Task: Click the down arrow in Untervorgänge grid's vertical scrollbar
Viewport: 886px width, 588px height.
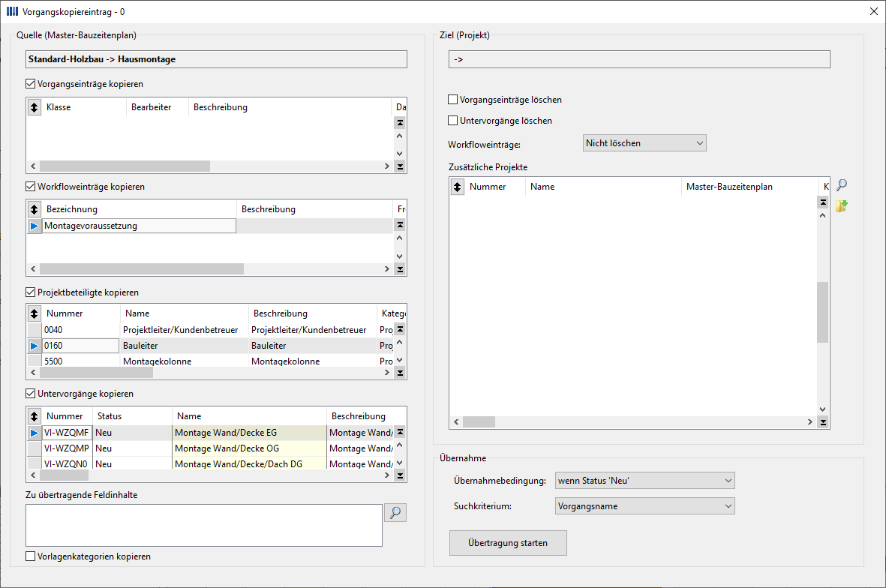Action: tap(400, 463)
